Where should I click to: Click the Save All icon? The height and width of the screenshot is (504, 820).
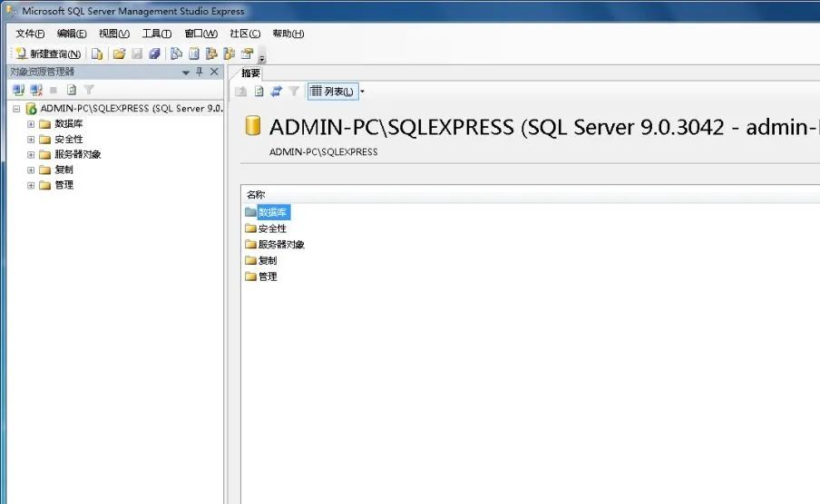[x=154, y=53]
